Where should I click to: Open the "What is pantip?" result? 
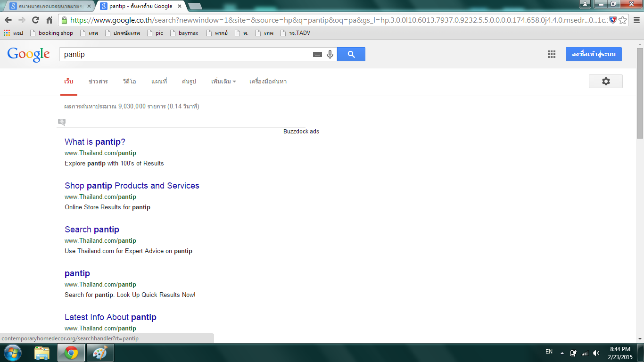(95, 142)
